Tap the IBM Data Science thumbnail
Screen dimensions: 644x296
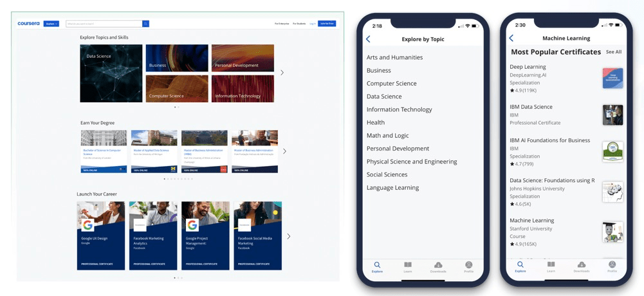coord(612,115)
